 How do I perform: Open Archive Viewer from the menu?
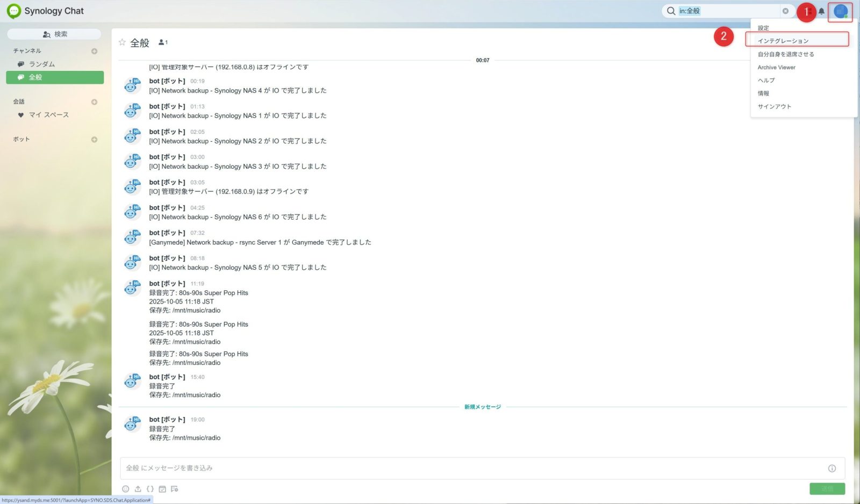776,67
